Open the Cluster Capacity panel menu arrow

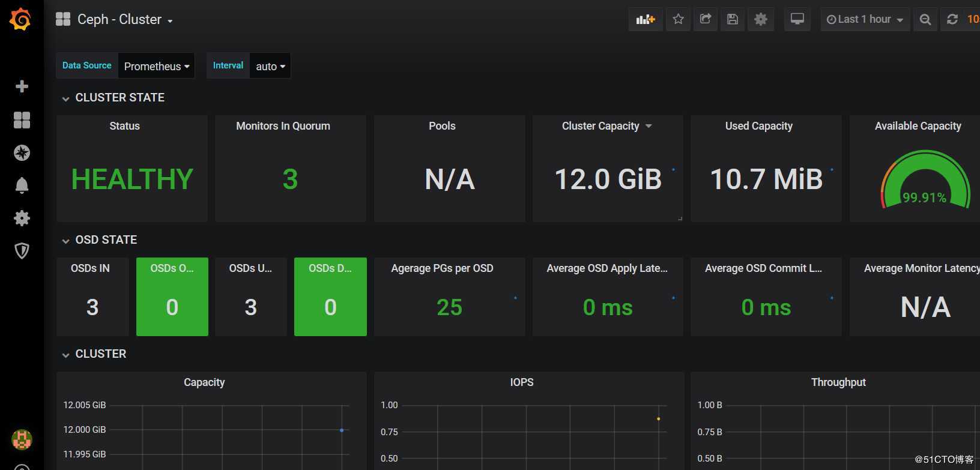click(x=649, y=126)
